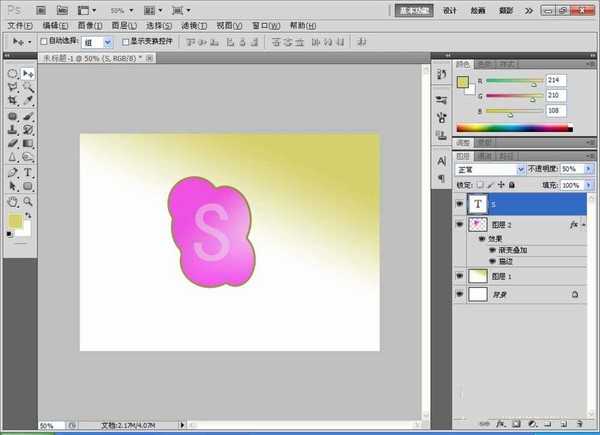Open the layer blend mode dropdown

[x=489, y=169]
